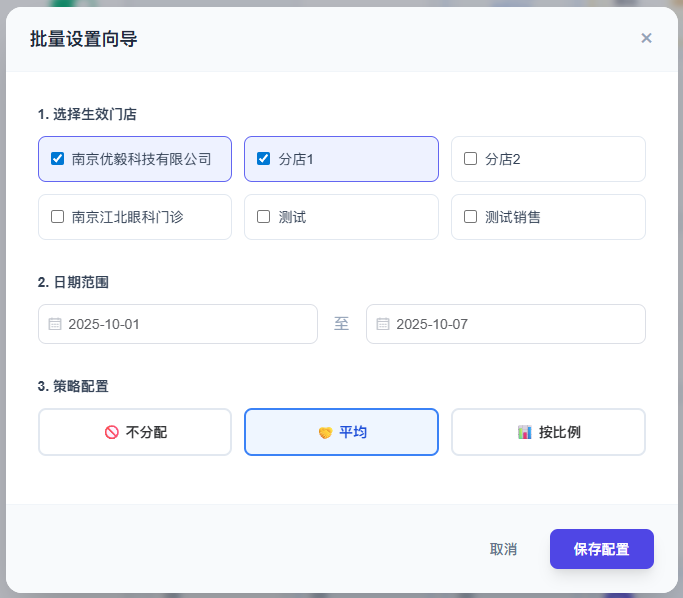Choose the 不分配 strategy option
Screen dimensions: 683x598
135,432
